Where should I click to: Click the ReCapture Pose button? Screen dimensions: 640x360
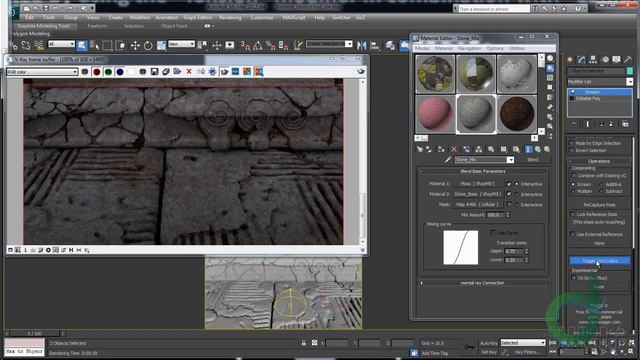[599, 205]
